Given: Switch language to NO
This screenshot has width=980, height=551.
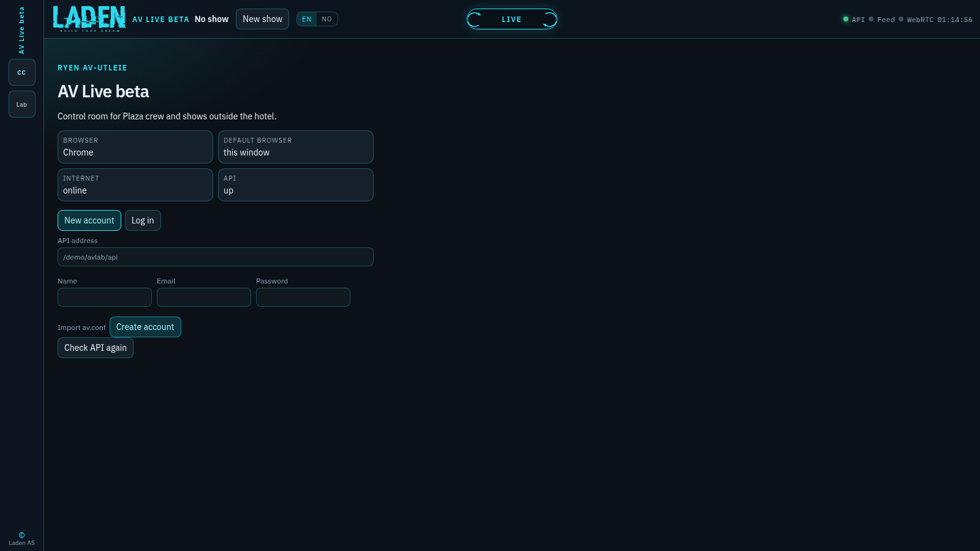Looking at the screenshot, I should click(x=327, y=19).
